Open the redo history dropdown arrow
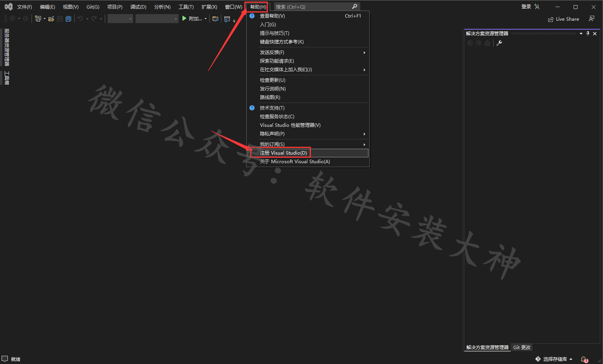Viewport: 603px width, 364px height. tap(101, 19)
